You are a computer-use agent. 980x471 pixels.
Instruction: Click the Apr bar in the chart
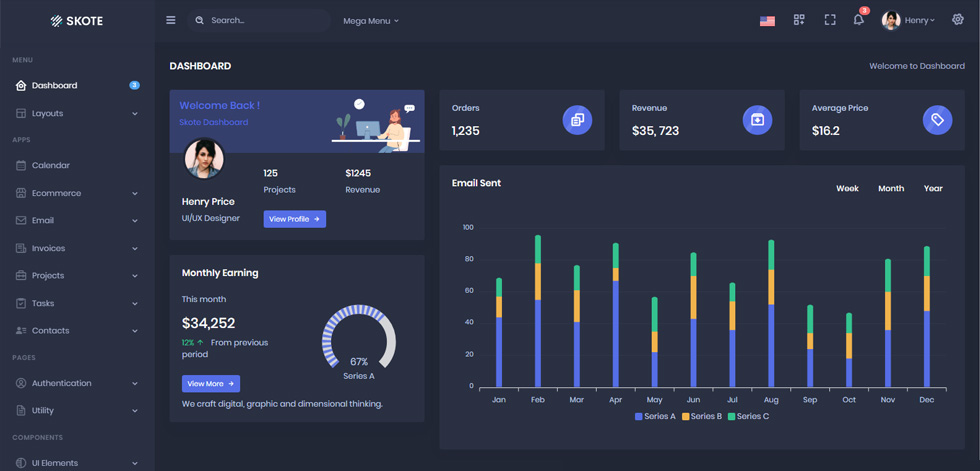tap(616, 315)
